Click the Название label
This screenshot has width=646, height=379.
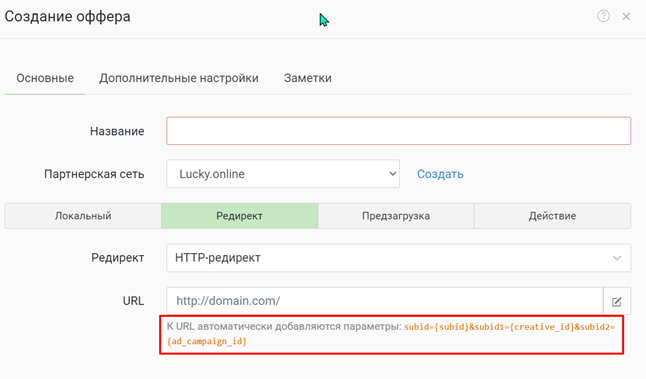click(117, 131)
